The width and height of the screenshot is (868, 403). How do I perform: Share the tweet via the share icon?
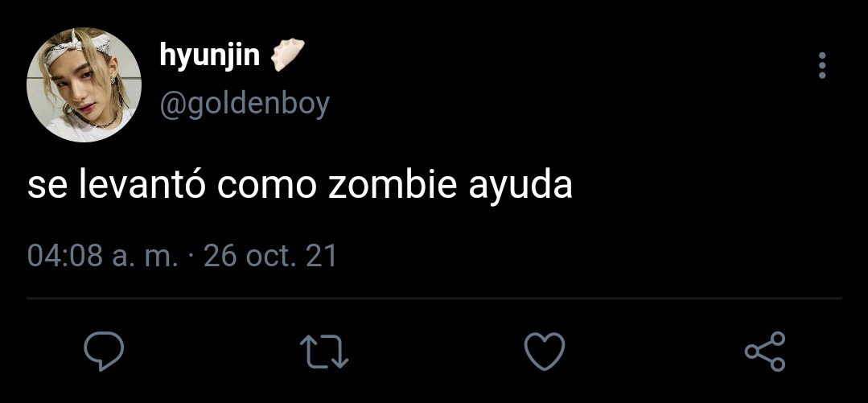tap(765, 351)
